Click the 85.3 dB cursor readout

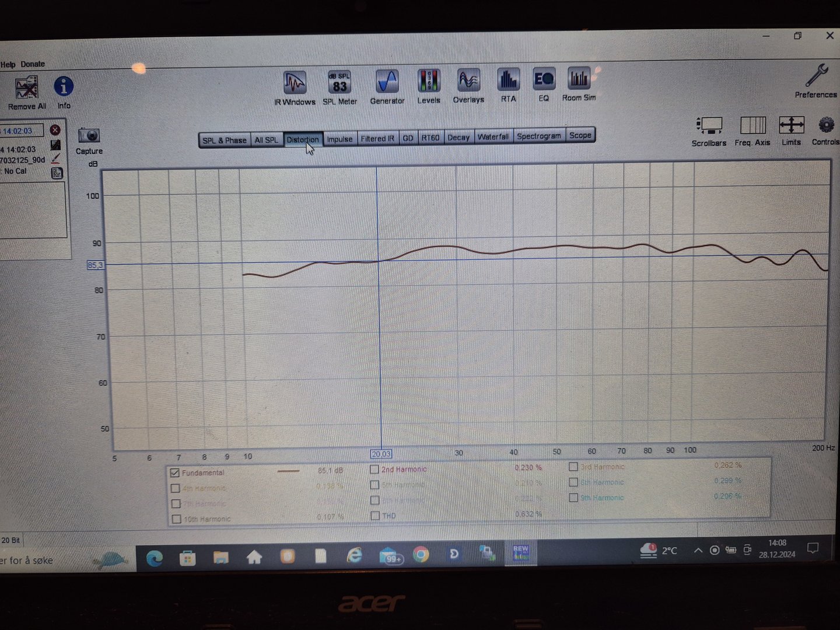coord(95,265)
